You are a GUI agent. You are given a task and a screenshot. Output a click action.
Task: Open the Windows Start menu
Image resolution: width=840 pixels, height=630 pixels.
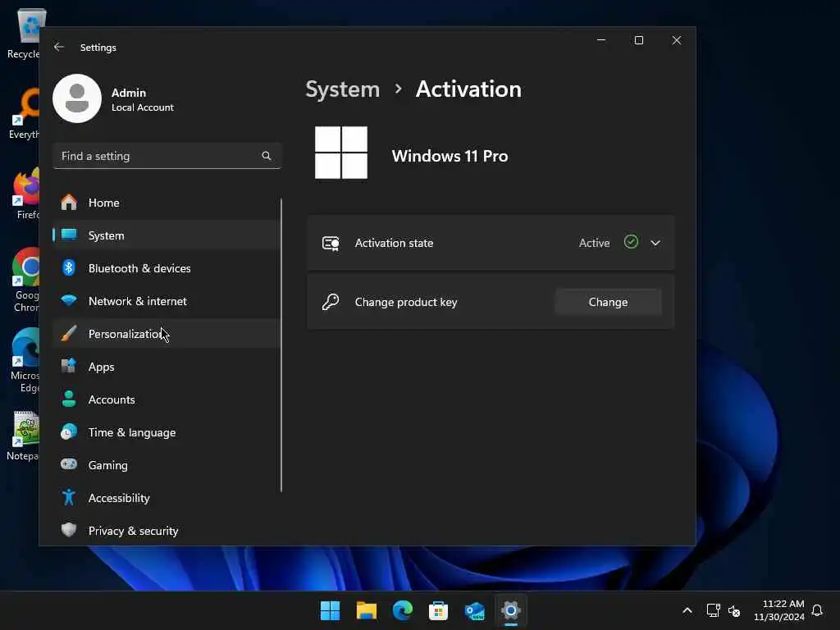330,610
